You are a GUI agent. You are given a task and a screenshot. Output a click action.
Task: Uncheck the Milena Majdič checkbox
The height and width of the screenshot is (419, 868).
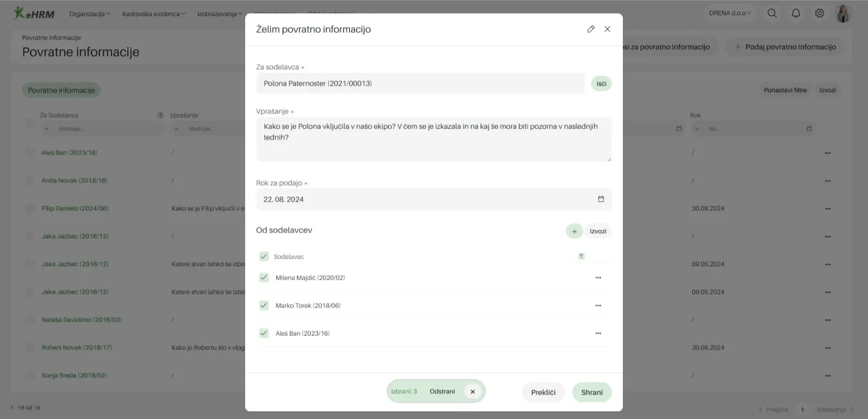coord(264,278)
